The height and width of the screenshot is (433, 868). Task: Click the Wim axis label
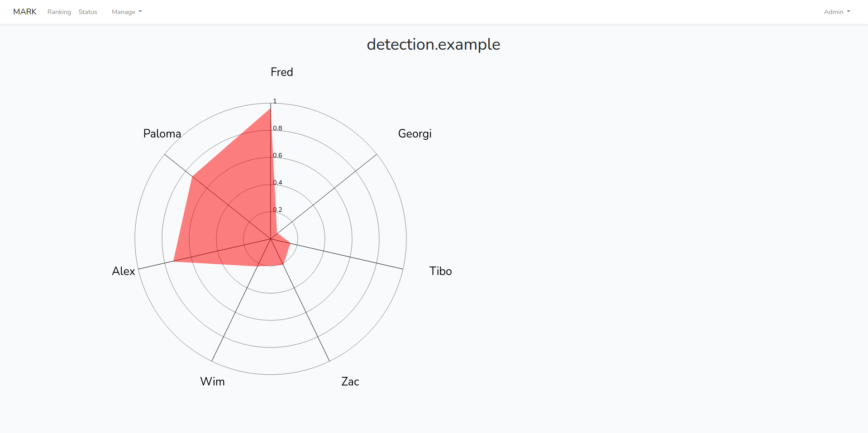(x=213, y=381)
